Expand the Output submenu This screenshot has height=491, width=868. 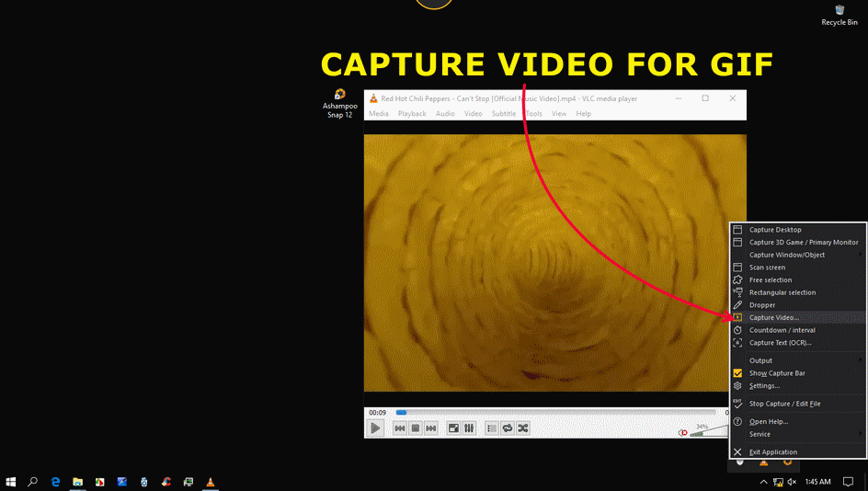coord(798,360)
